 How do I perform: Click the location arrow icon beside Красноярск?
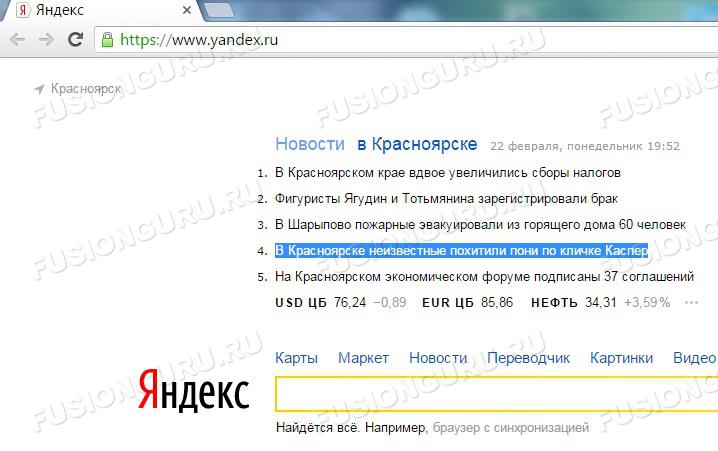(39, 89)
